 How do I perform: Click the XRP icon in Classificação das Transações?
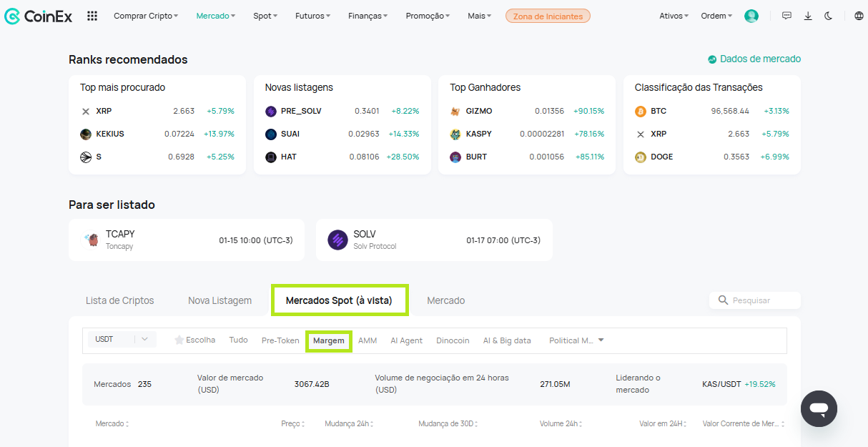pyautogui.click(x=641, y=134)
